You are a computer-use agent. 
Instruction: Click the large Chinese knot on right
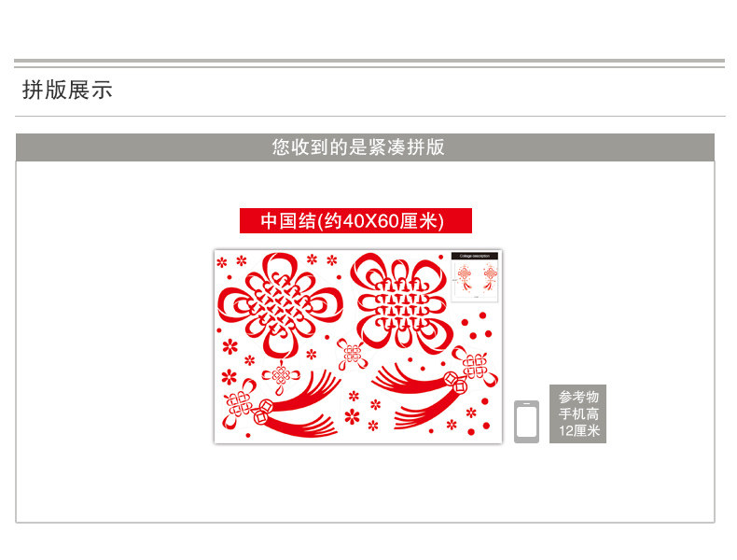(x=402, y=303)
